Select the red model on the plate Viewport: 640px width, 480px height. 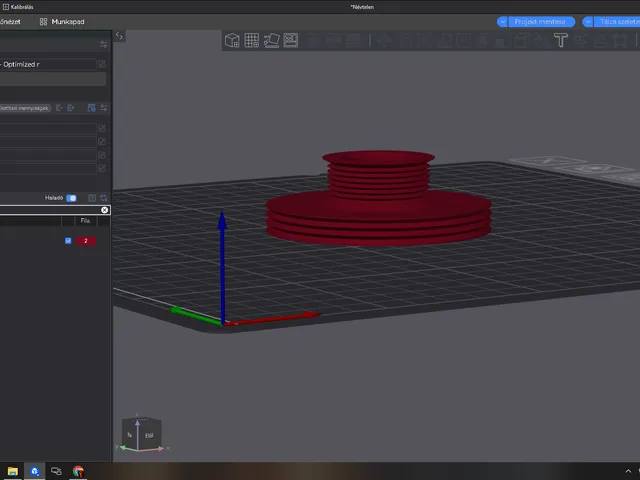click(x=378, y=198)
